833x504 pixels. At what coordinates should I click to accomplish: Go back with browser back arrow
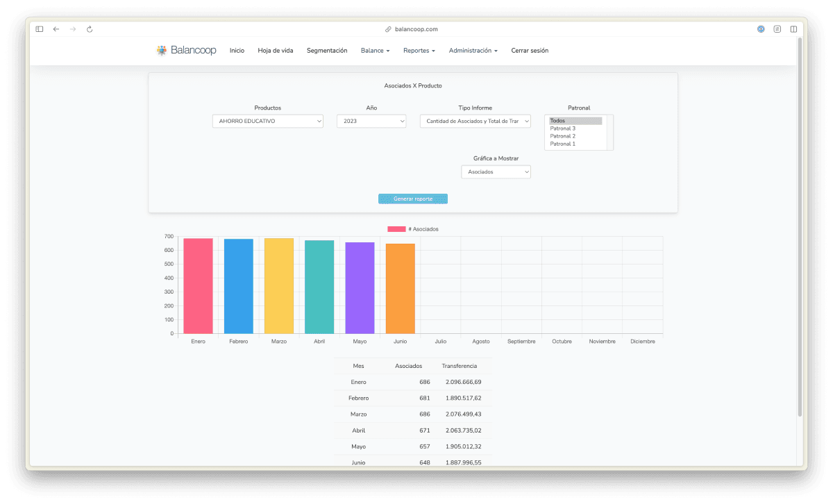[56, 29]
